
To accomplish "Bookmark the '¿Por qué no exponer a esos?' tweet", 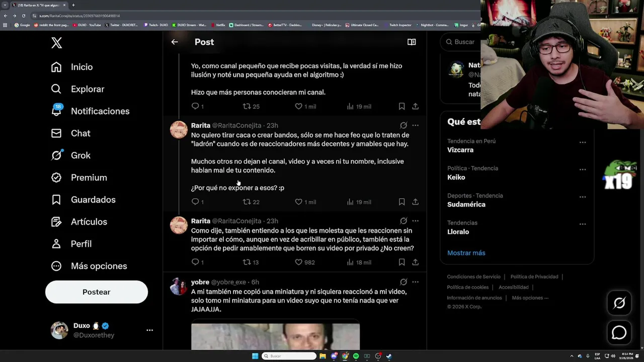I will (x=401, y=202).
